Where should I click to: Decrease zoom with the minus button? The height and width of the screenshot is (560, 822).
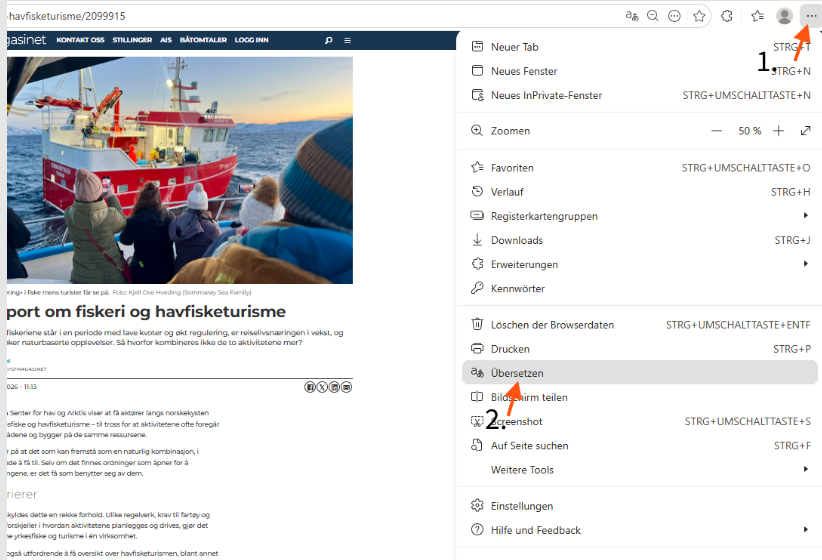tap(717, 131)
